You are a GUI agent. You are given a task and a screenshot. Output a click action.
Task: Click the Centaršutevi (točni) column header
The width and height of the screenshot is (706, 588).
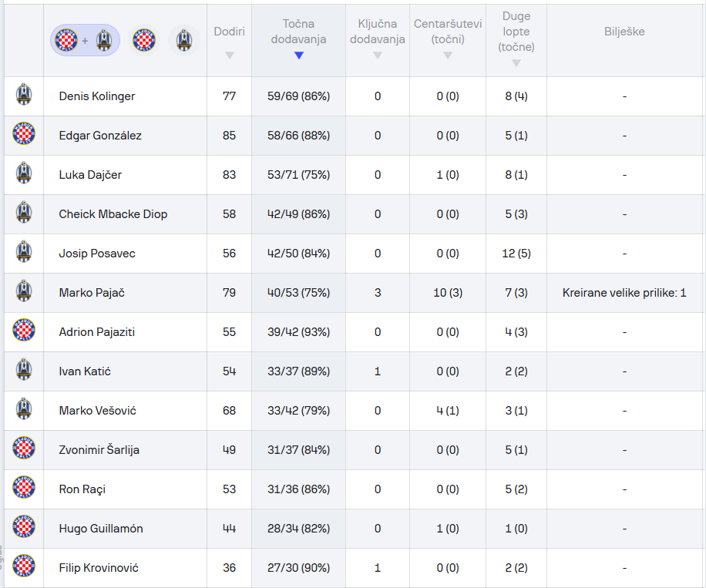(x=447, y=32)
